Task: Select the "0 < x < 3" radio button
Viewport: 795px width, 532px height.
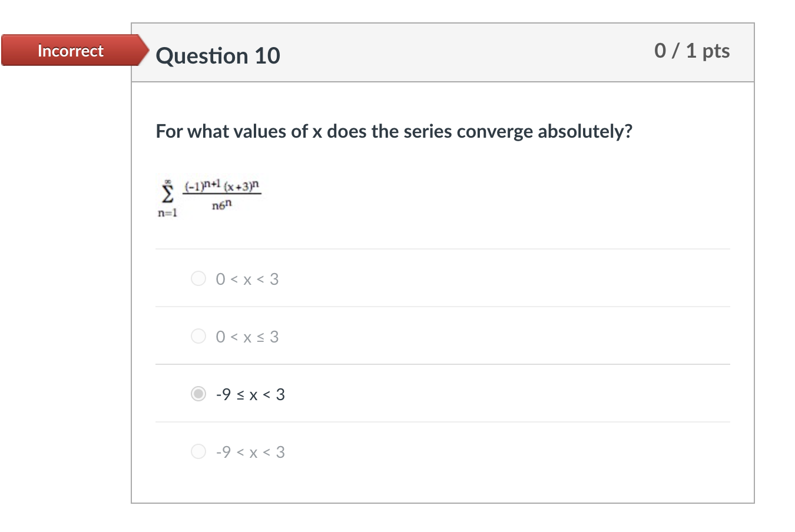Action: pos(198,278)
